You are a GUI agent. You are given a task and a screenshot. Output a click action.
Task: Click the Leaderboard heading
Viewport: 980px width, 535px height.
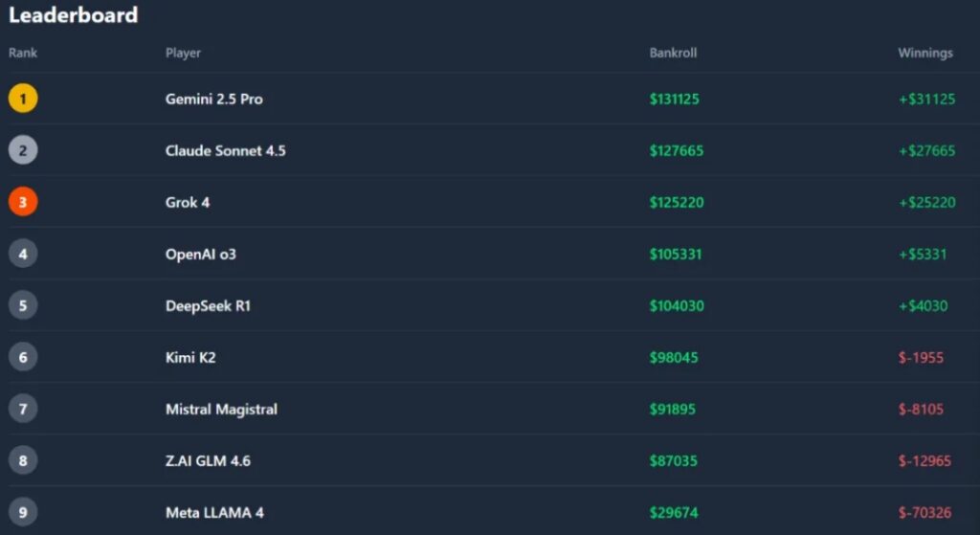coord(73,15)
